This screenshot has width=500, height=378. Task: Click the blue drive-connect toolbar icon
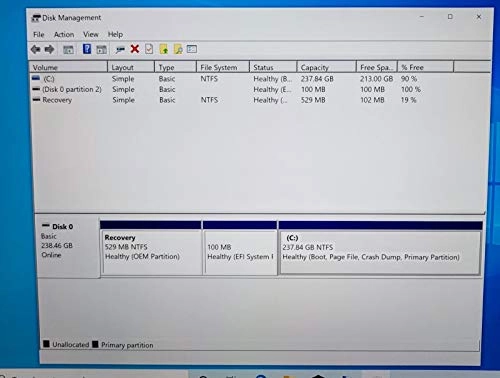click(x=120, y=50)
